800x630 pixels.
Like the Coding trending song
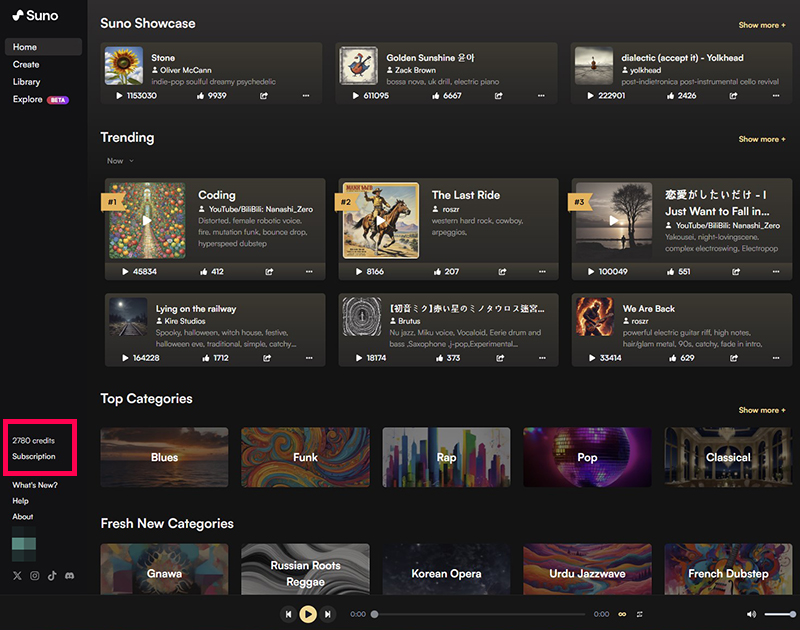[x=204, y=271]
